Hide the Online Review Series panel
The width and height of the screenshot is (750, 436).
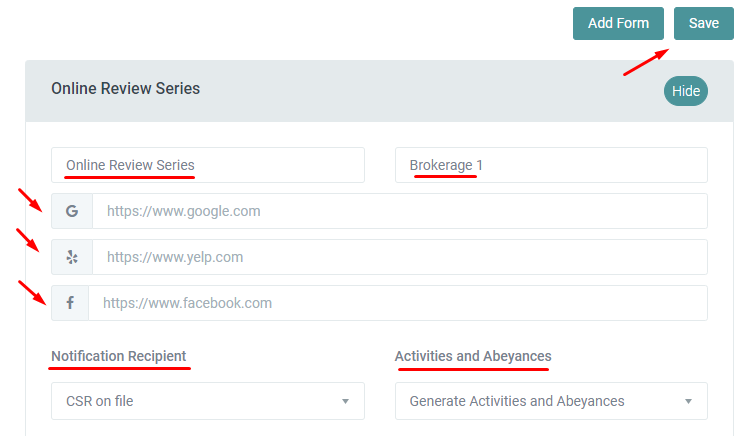click(685, 91)
